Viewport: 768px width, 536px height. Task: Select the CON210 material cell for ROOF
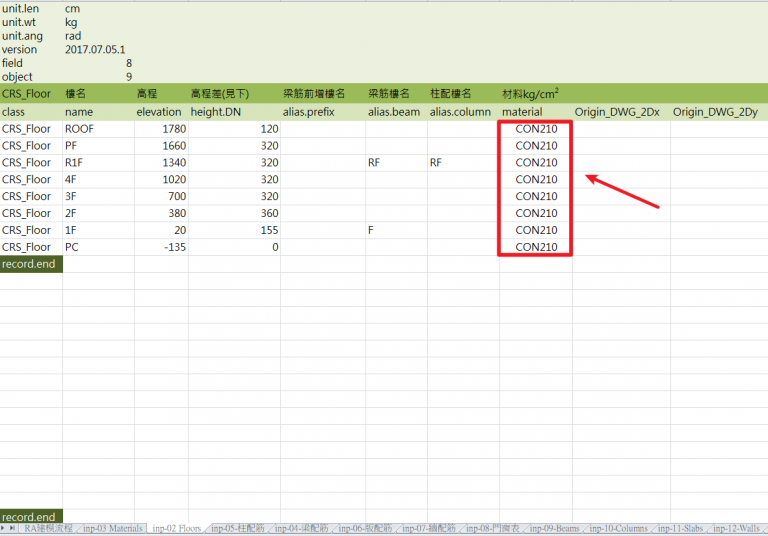click(535, 129)
